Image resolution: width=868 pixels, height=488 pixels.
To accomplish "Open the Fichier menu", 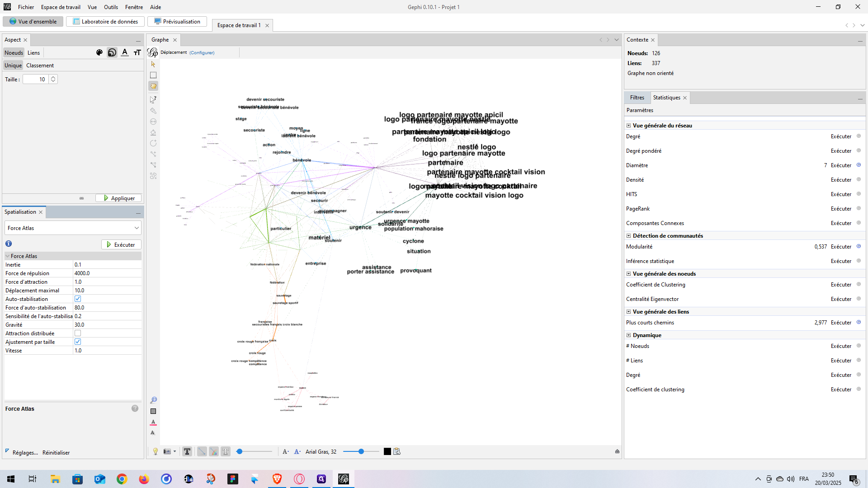I will 26,7.
